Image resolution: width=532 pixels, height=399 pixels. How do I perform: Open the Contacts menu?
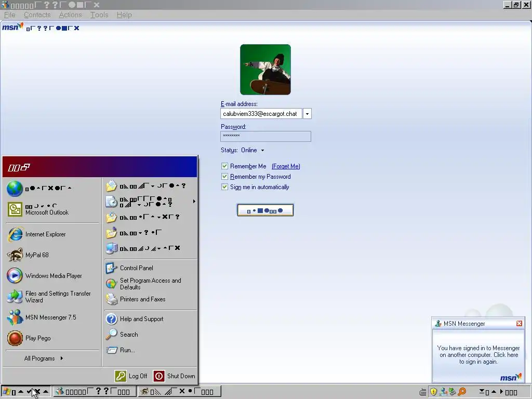37,15
